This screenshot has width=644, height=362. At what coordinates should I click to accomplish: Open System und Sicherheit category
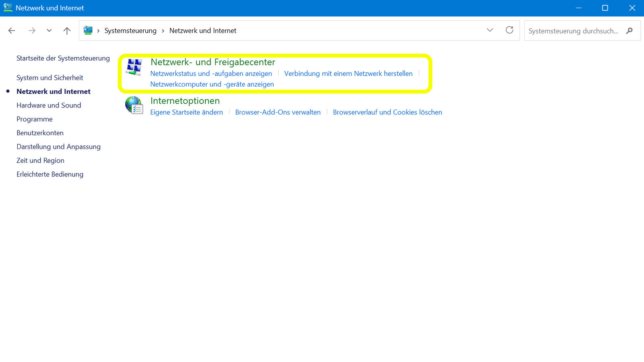pyautogui.click(x=50, y=78)
